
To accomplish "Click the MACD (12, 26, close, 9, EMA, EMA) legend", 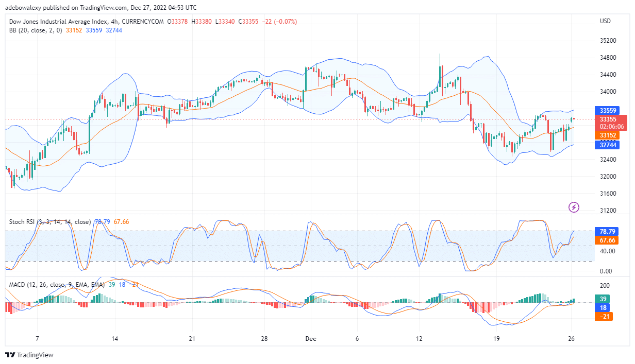I will point(57,284).
